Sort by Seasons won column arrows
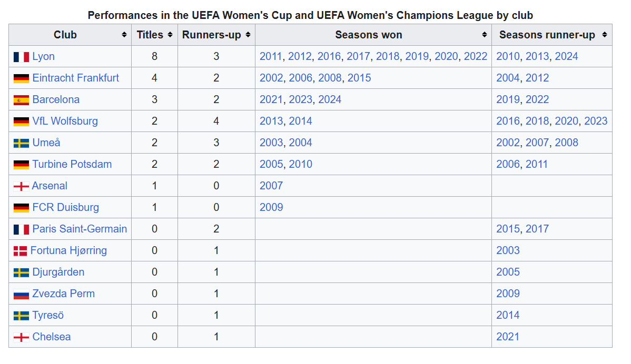 click(x=484, y=35)
